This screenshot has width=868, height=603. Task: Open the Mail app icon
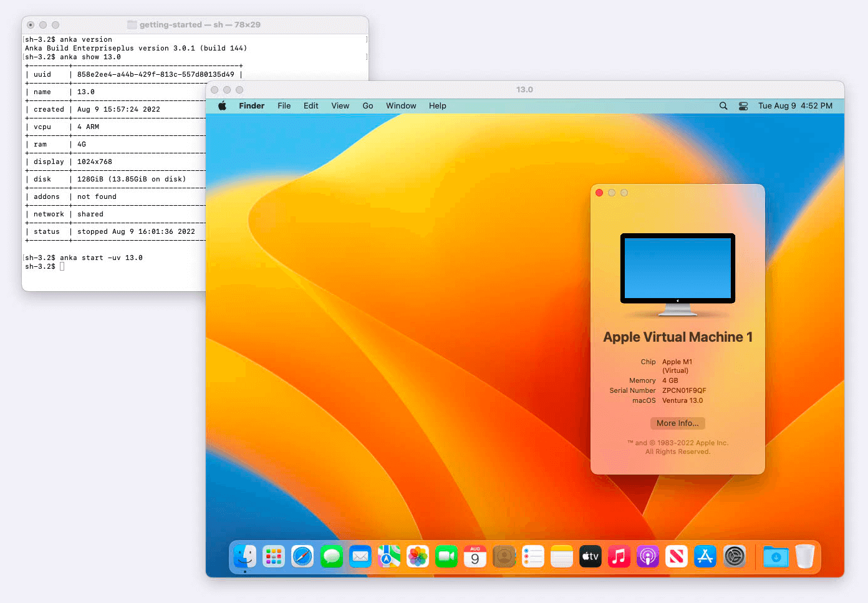[x=360, y=556]
